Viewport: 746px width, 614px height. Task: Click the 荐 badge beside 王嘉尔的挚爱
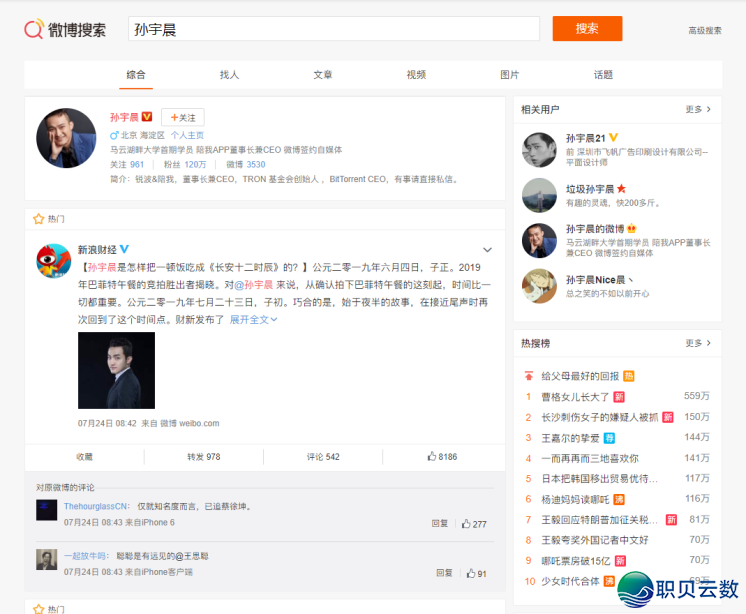(609, 438)
